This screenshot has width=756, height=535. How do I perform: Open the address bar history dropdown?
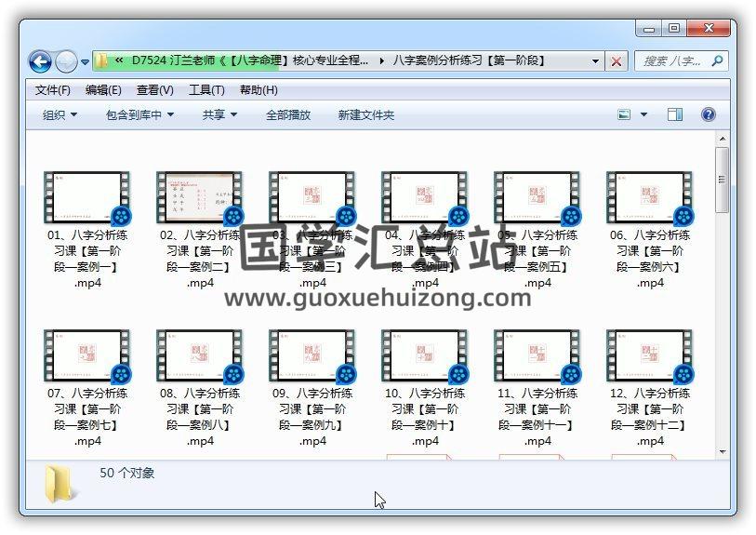click(x=595, y=61)
